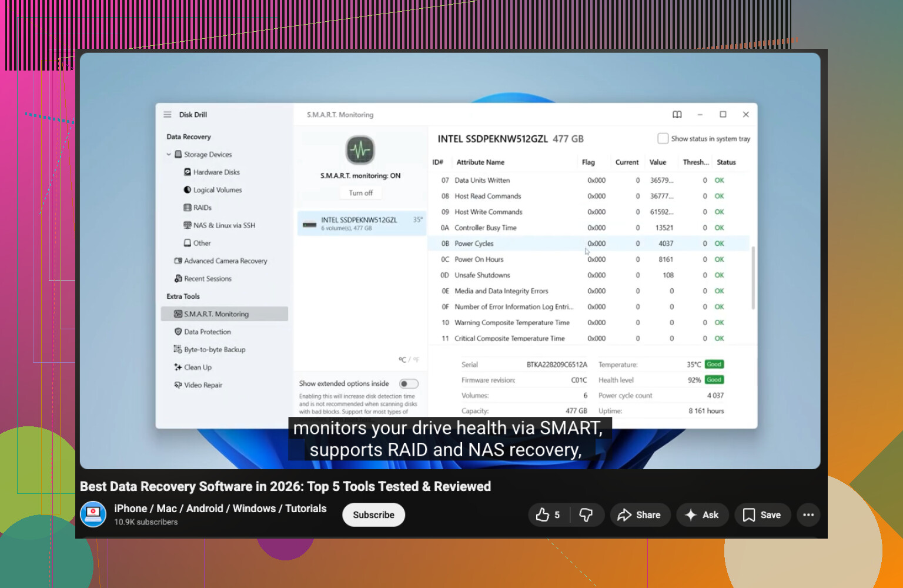903x588 pixels.
Task: Click the Current column header
Action: coord(627,162)
